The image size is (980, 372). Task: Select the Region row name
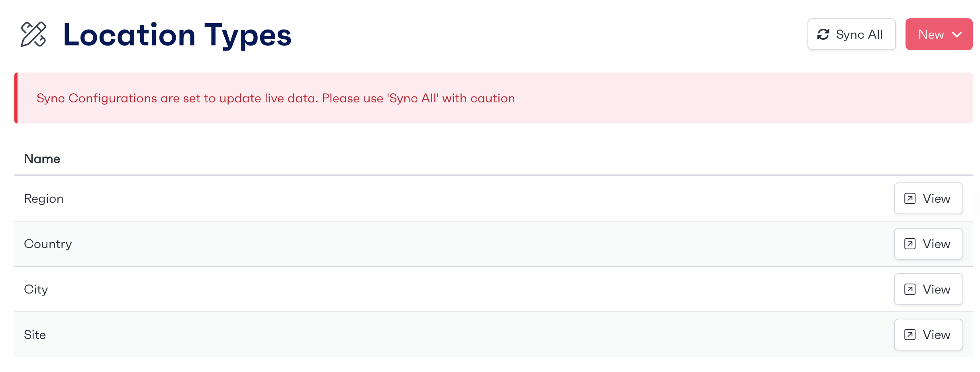point(44,199)
